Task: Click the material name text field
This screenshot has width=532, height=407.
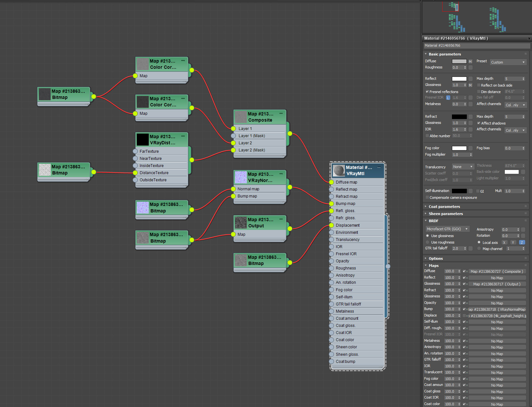Action: 476,46
